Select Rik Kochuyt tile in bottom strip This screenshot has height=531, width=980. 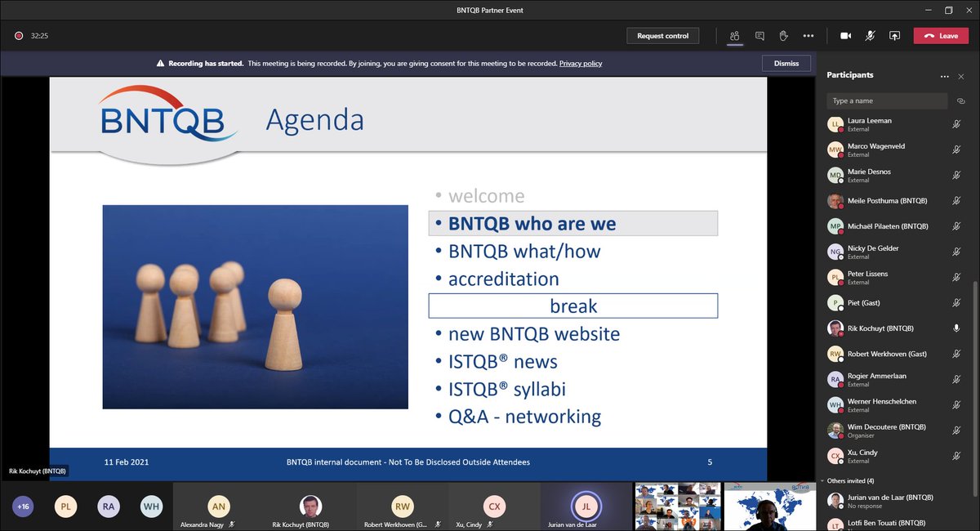tap(310, 506)
